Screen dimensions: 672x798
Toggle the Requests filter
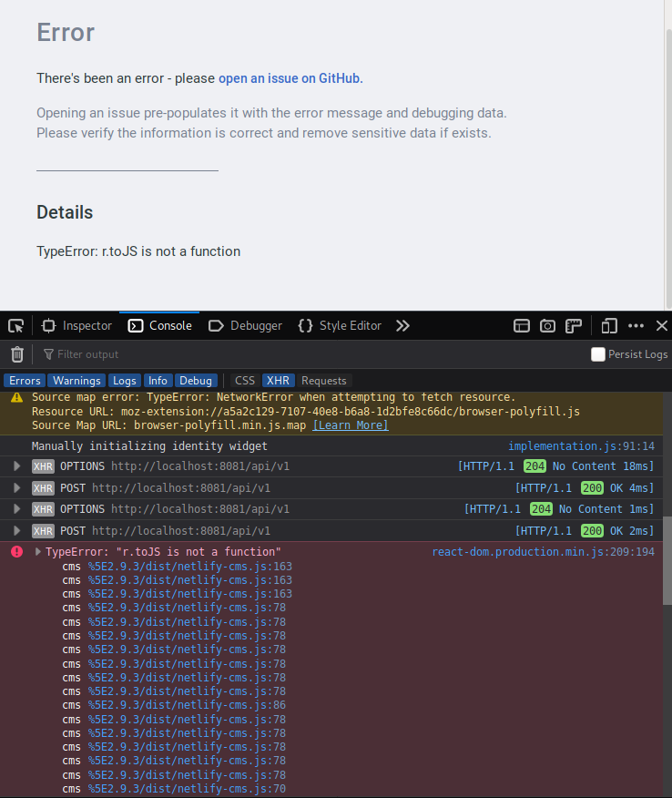(x=324, y=381)
